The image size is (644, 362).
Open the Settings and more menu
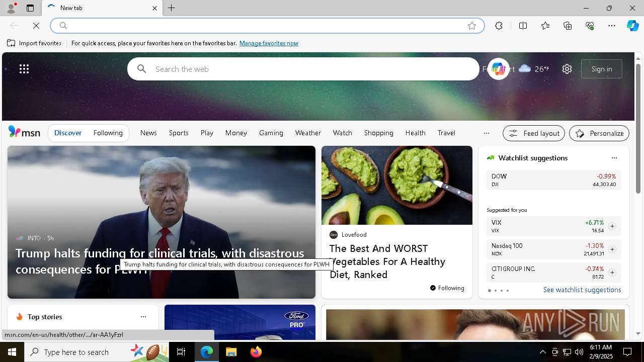click(612, 26)
